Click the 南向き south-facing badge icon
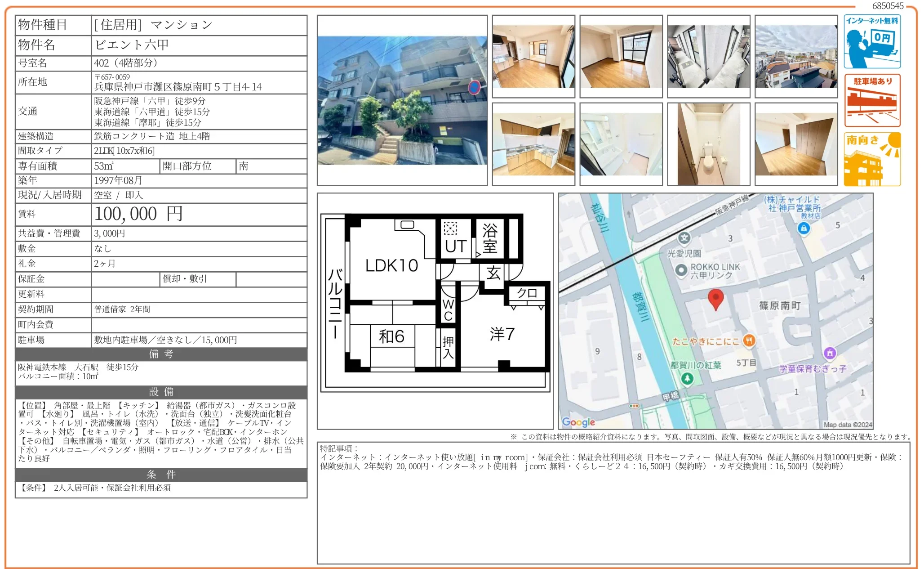Screen dimensions: 924x569 pos(872,159)
